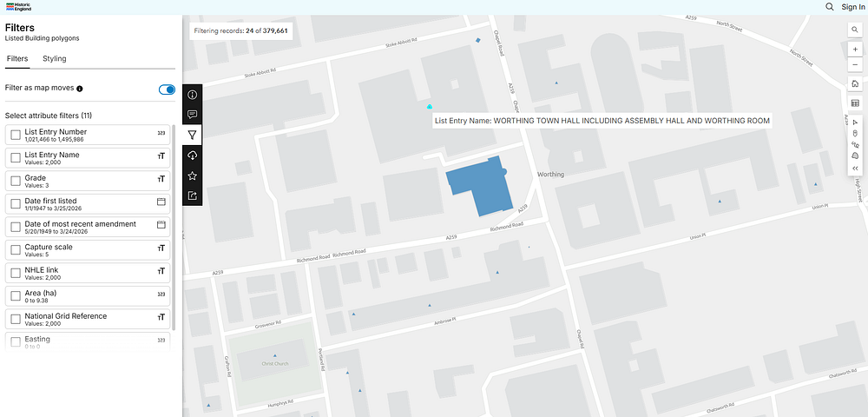Click the Sign In link
The height and width of the screenshot is (417, 868).
point(852,7)
